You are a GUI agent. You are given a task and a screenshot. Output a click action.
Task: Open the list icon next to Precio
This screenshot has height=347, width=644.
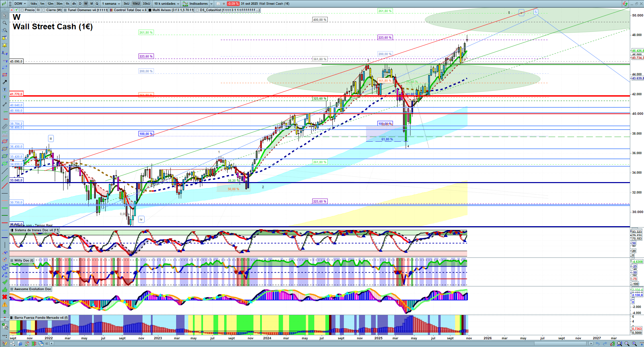pyautogui.click(x=38, y=10)
